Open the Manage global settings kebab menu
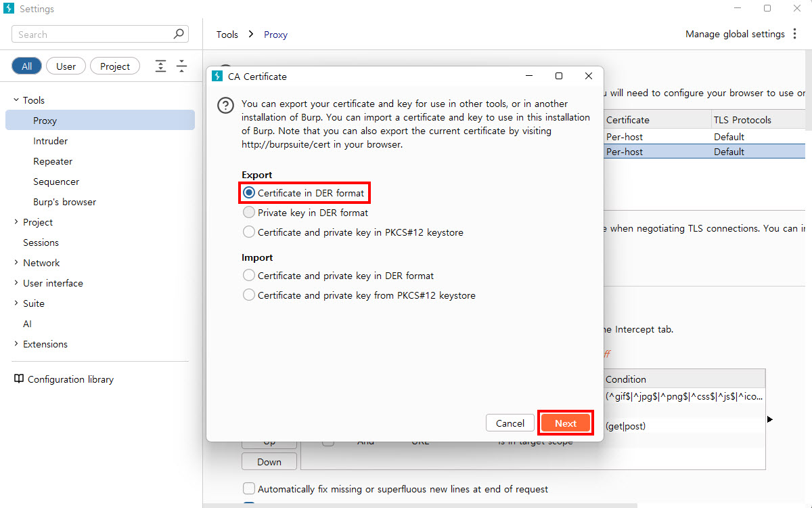 (794, 34)
